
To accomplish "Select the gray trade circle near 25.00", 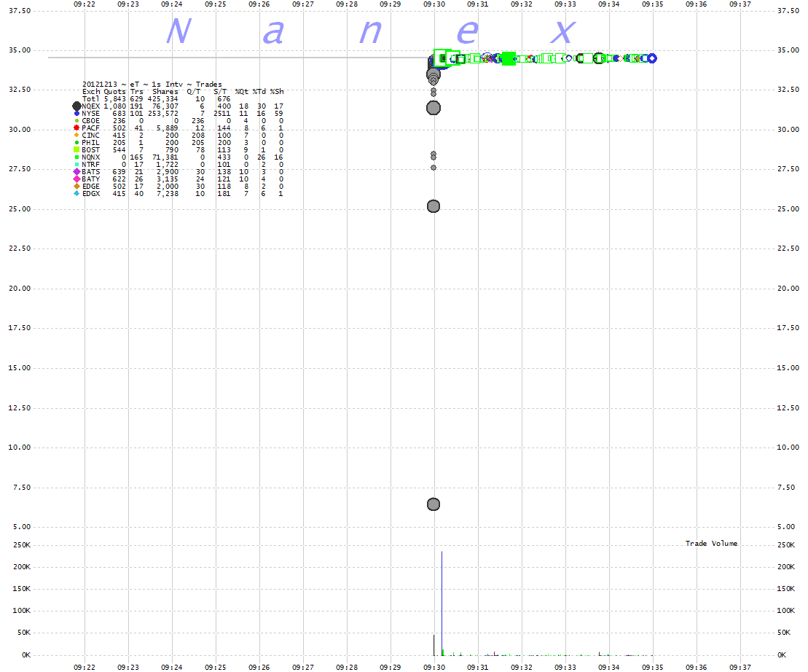I will [x=434, y=206].
